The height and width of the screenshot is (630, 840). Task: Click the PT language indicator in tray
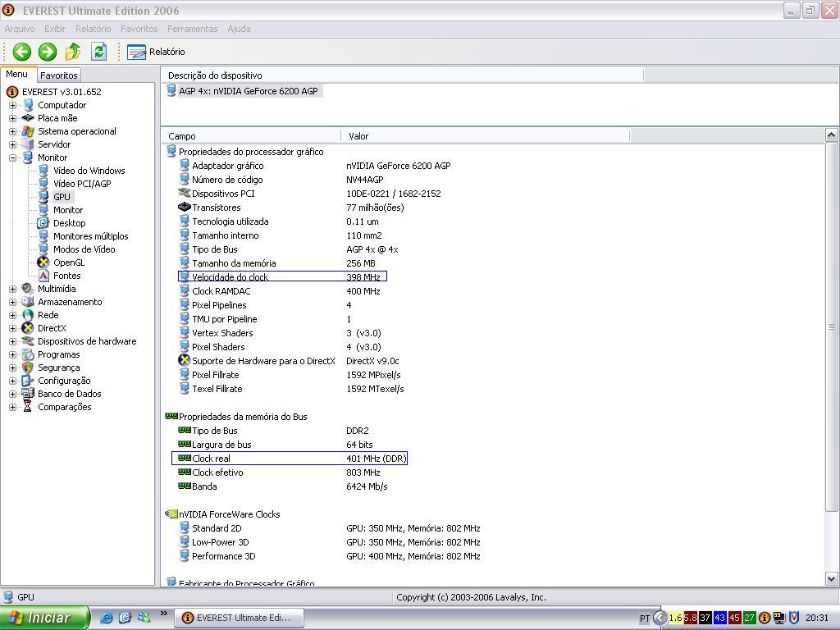(645, 619)
